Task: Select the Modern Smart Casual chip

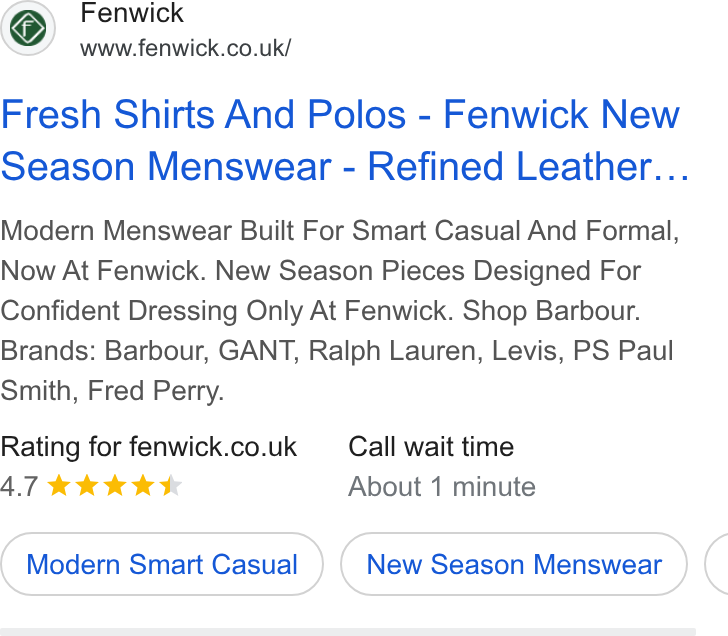Action: 162,564
